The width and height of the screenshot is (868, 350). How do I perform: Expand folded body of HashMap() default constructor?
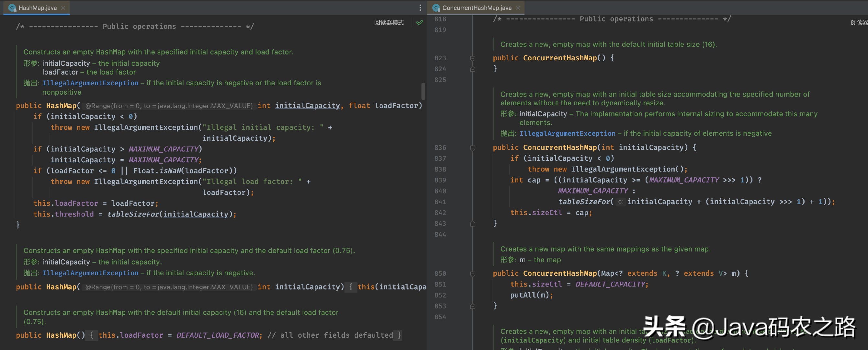[x=91, y=335]
